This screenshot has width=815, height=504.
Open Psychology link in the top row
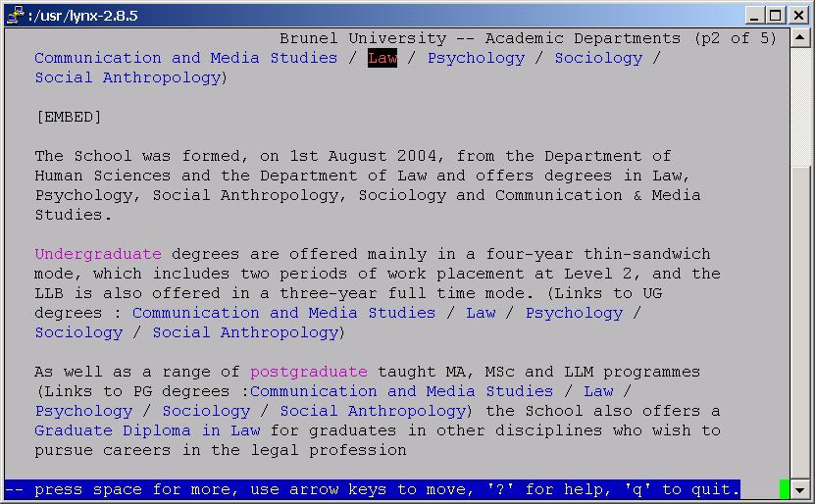pos(476,58)
